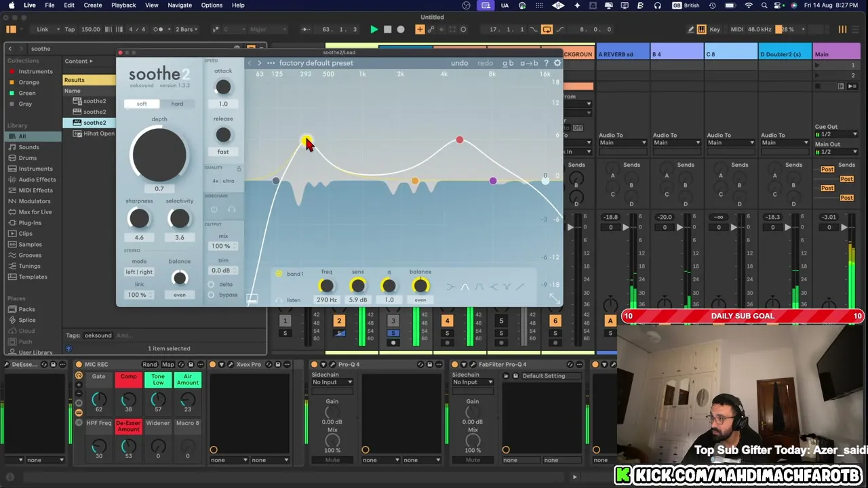The width and height of the screenshot is (868, 488).
Task: Toggle sidechain power button in soothe2
Action: click(x=214, y=209)
